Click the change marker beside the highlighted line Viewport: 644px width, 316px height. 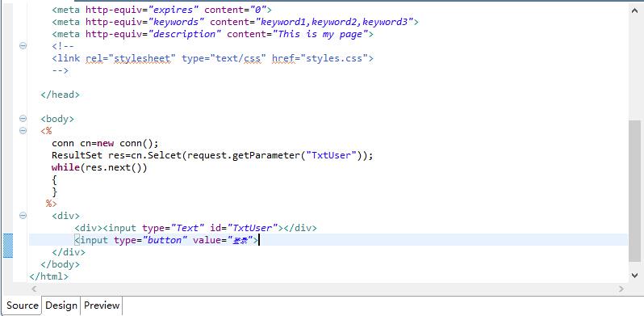pyautogui.click(x=8, y=246)
